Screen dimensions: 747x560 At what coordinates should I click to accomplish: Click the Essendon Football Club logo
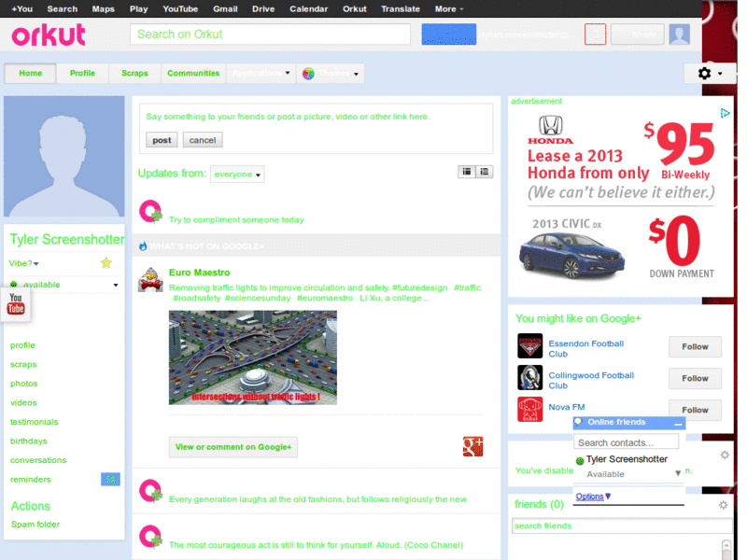tap(529, 345)
